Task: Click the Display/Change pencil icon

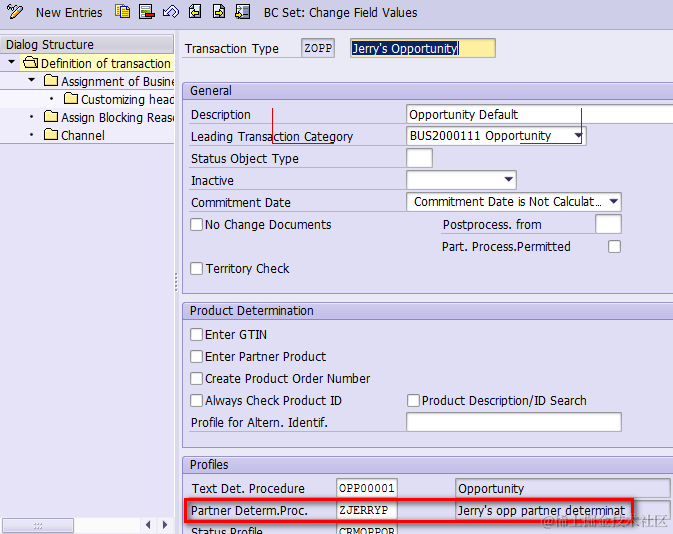Action: tap(14, 12)
